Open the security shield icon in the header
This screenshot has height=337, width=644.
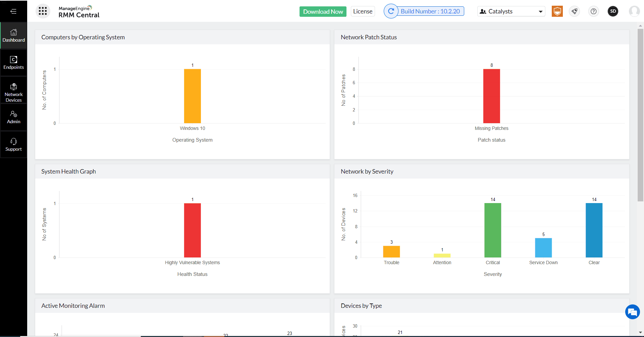point(557,11)
